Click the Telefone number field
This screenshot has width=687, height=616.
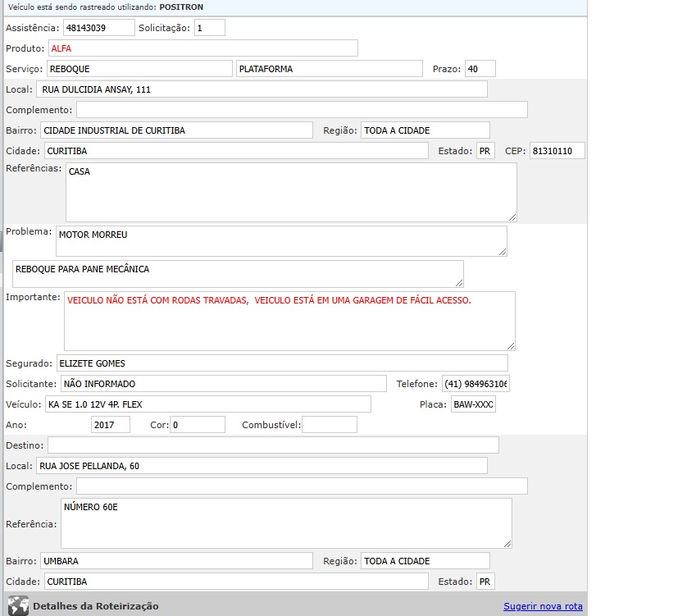coord(475,384)
